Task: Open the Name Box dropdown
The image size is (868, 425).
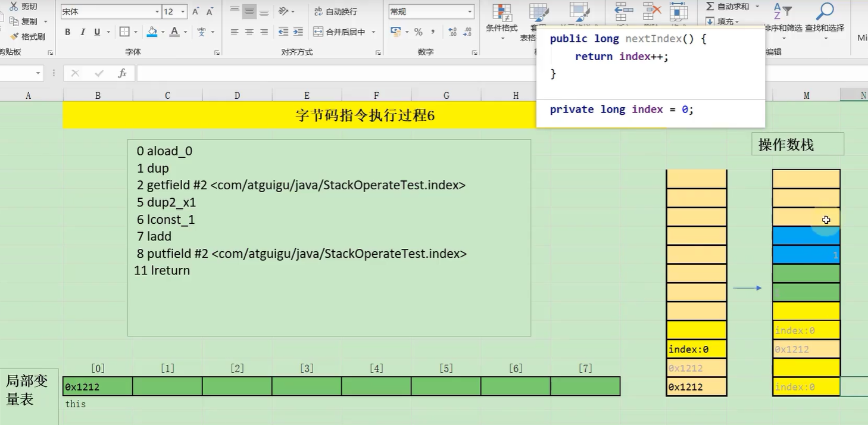Action: pyautogui.click(x=39, y=73)
